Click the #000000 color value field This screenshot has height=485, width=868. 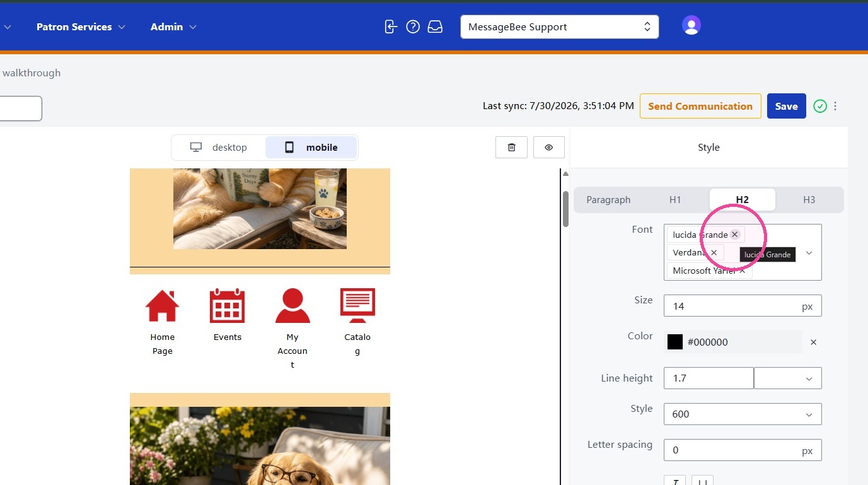(743, 342)
